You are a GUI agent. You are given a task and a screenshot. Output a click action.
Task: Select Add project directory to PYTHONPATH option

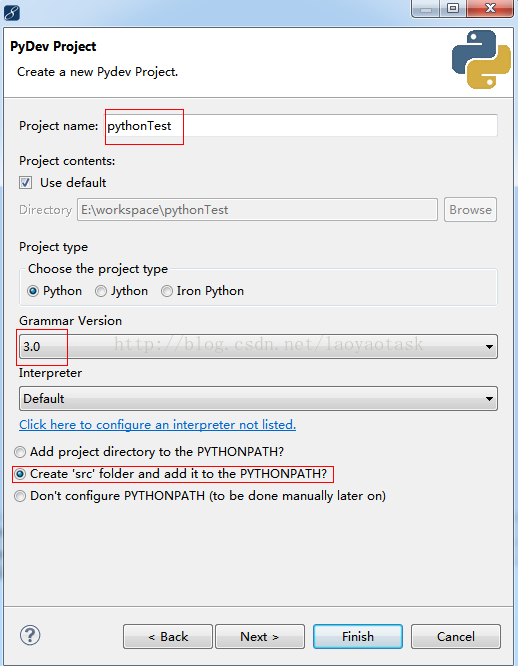coord(20,452)
